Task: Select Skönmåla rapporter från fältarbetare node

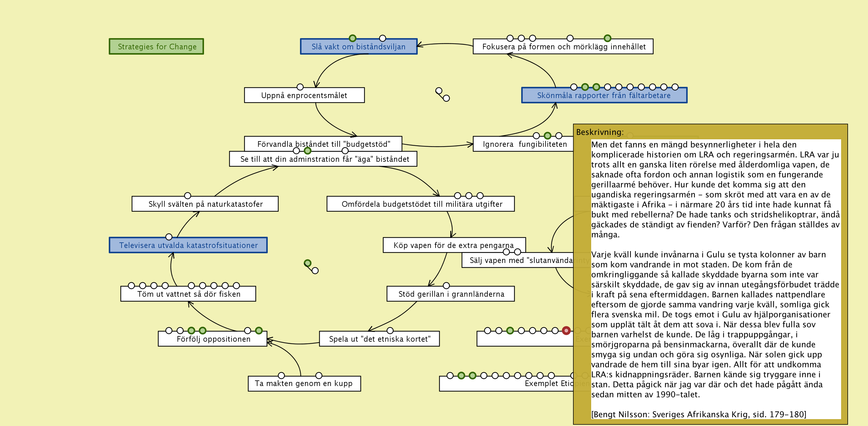Action: 604,96
